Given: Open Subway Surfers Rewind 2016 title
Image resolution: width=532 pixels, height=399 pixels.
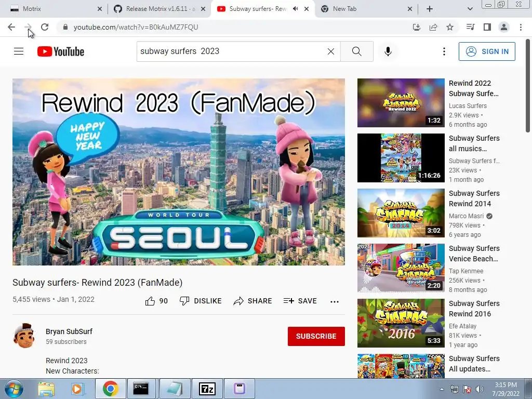Looking at the screenshot, I should tap(474, 309).
